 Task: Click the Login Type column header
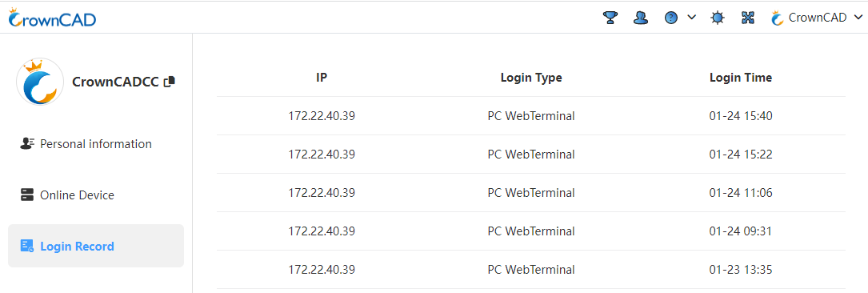(x=531, y=78)
